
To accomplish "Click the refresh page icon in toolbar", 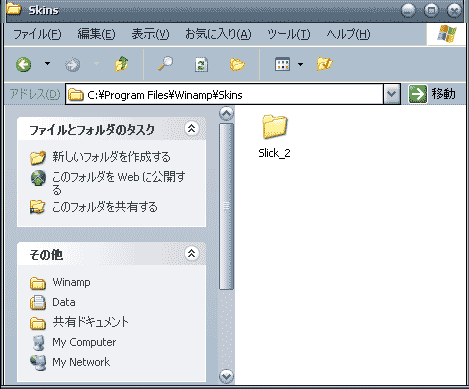I will (201, 64).
